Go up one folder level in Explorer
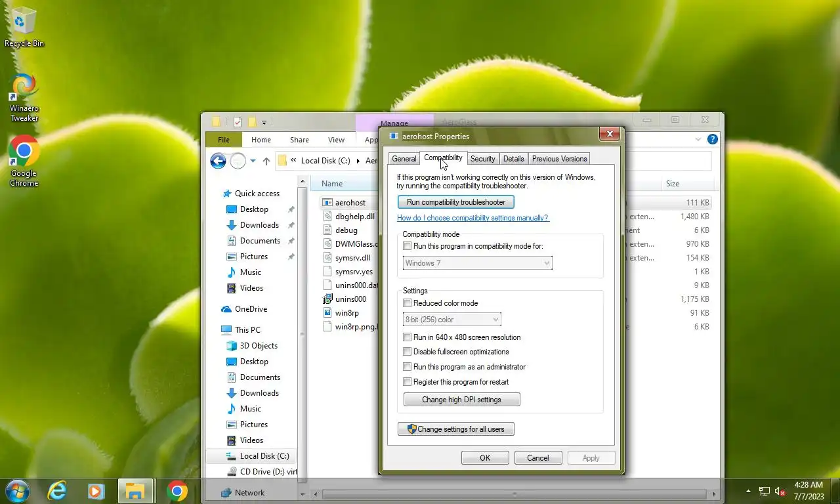Viewport: 840px width, 504px height. point(266,161)
